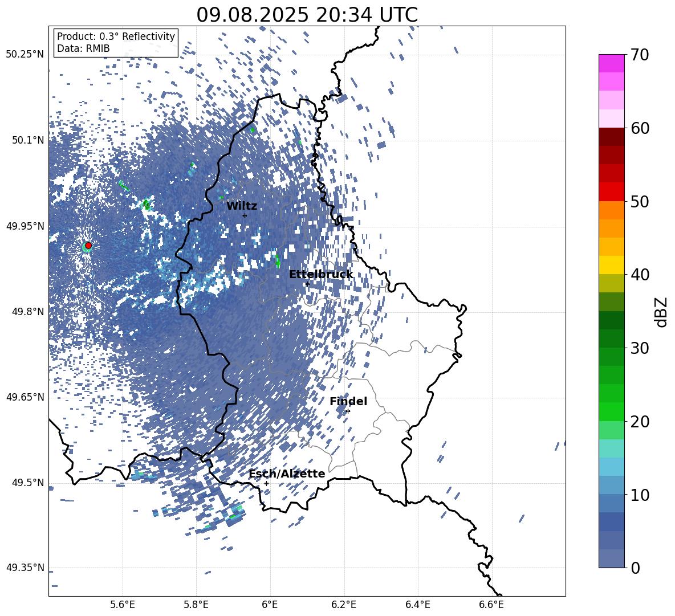The width and height of the screenshot is (675, 616).
Task: Click the Esch/Alzette cross marker
Action: click(x=266, y=483)
